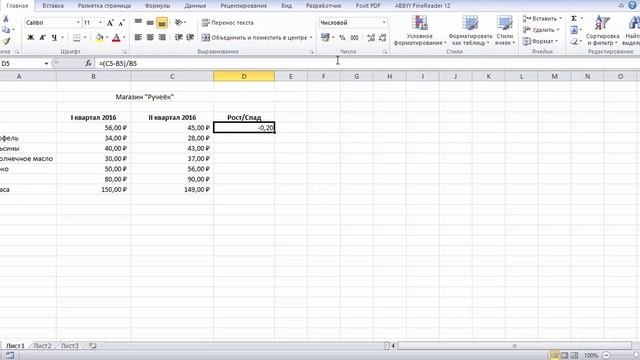Screen dimensions: 640x360
Task: Open Рецензирование tab
Action: coord(244,6)
